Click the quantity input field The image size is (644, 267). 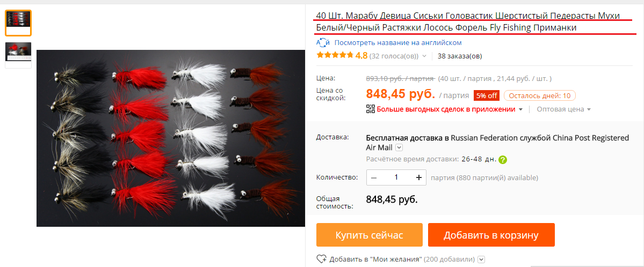tap(396, 177)
